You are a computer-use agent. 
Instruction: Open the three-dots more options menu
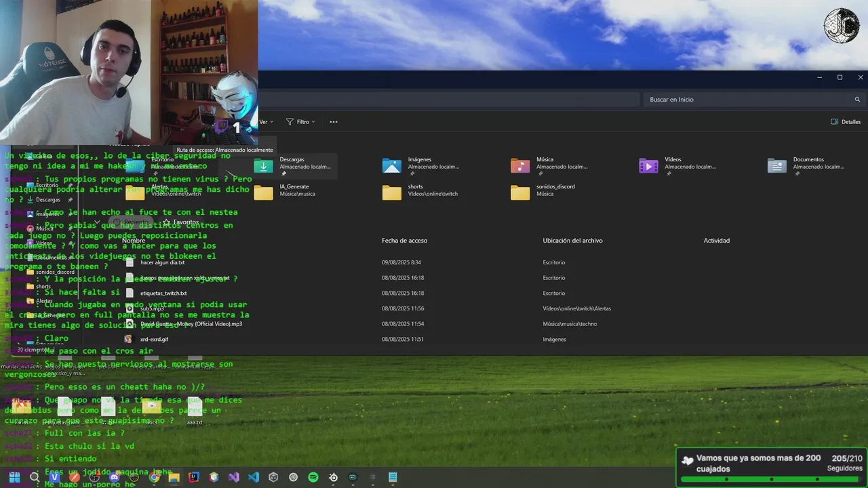tap(333, 122)
